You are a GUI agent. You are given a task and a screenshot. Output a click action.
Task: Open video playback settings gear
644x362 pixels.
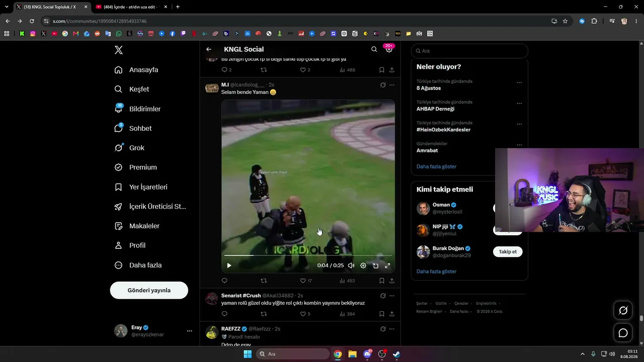(363, 265)
